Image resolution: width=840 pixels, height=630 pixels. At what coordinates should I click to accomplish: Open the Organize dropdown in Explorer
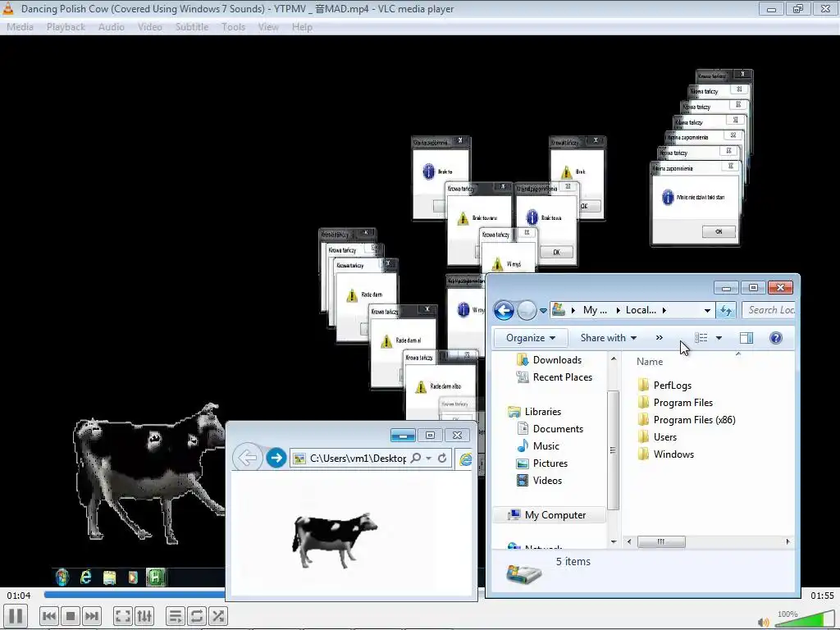(x=531, y=338)
